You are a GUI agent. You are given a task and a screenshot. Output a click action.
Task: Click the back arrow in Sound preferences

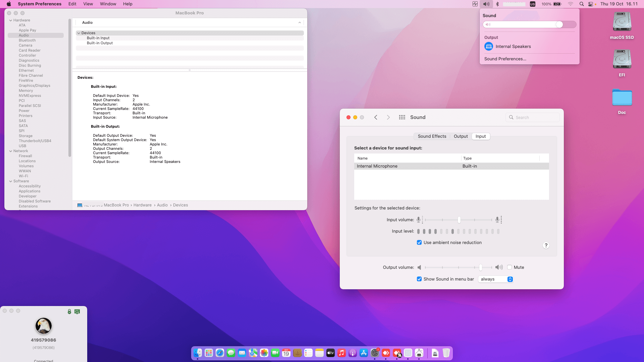pos(376,117)
